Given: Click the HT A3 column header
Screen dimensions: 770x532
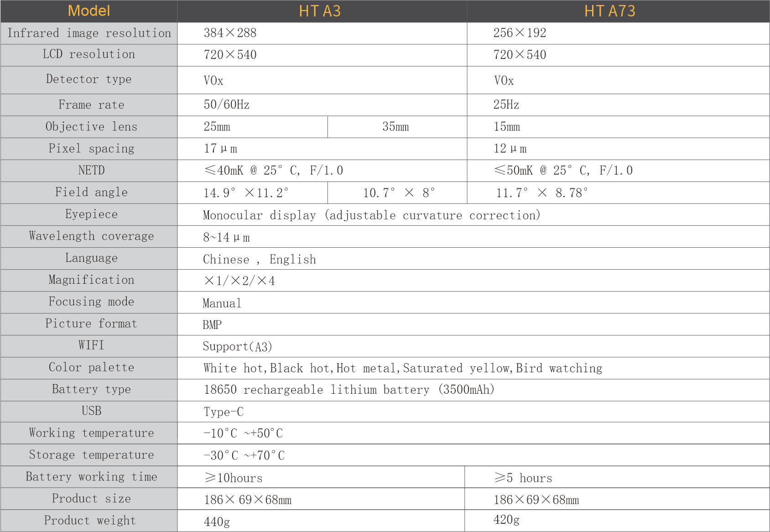Looking at the screenshot, I should coord(320,11).
